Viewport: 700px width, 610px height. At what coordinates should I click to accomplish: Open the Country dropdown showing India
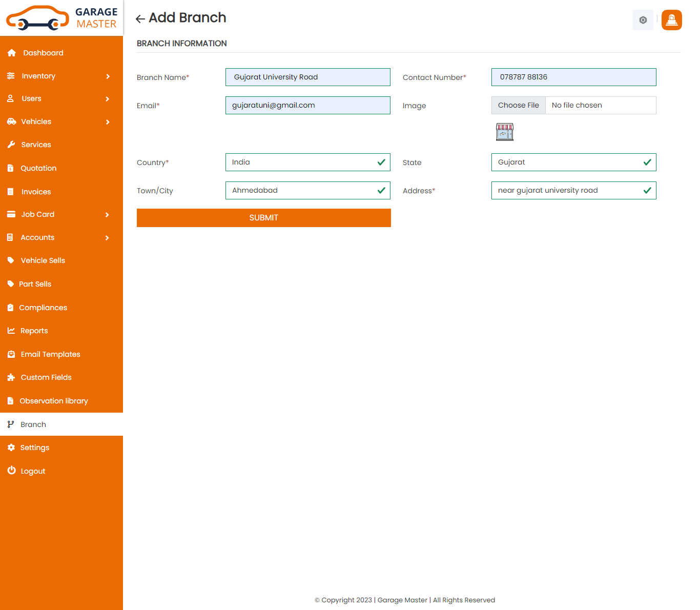307,162
